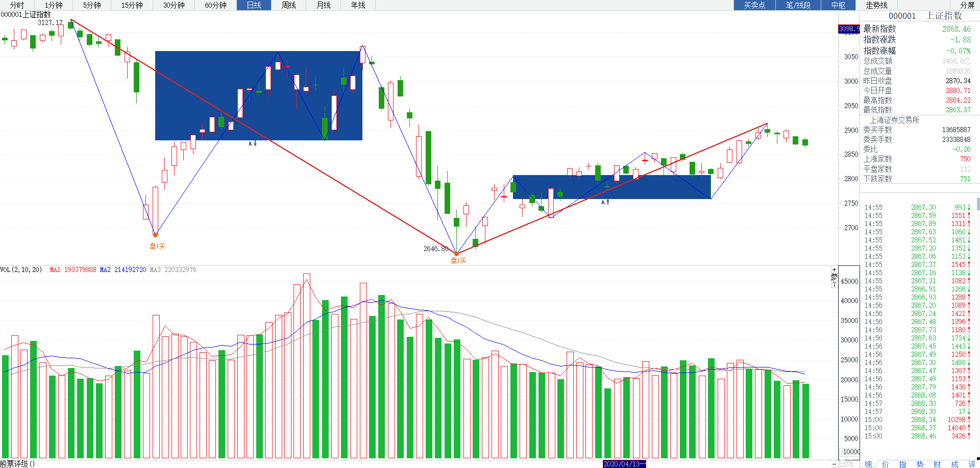Click the 盘1买 buy marker near 2646.80
980x468 pixels.
[x=458, y=260]
